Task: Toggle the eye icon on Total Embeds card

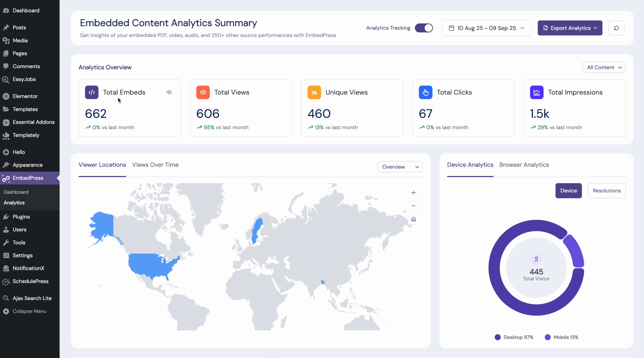Action: click(x=169, y=92)
